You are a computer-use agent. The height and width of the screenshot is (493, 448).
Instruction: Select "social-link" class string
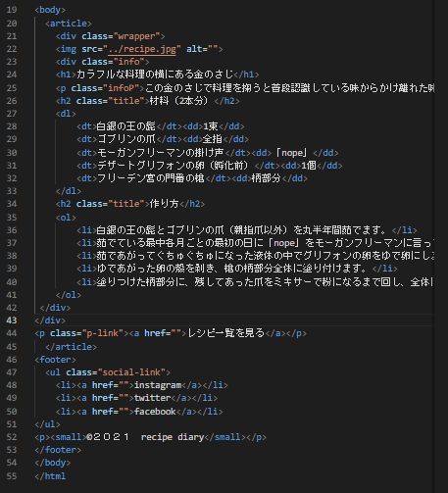(x=131, y=372)
